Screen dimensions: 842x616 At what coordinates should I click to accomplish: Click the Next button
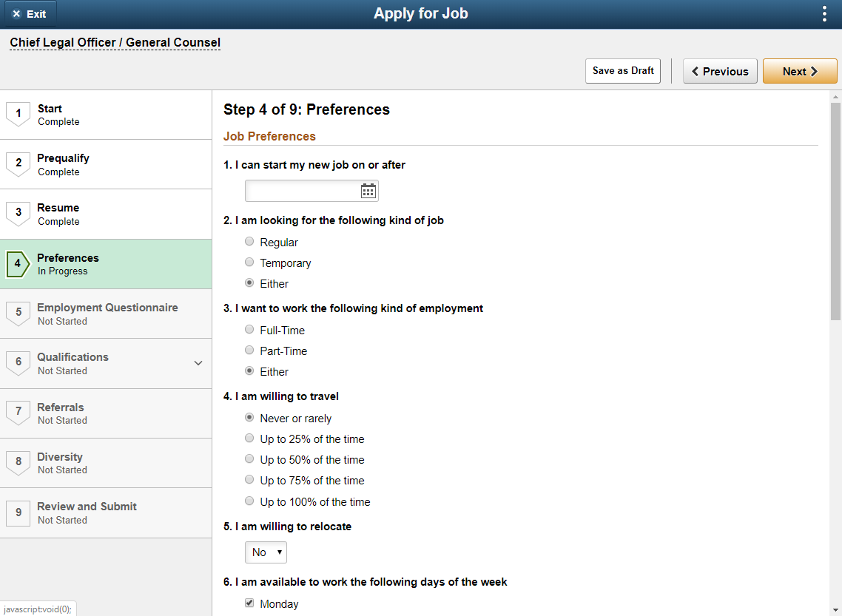coord(800,72)
